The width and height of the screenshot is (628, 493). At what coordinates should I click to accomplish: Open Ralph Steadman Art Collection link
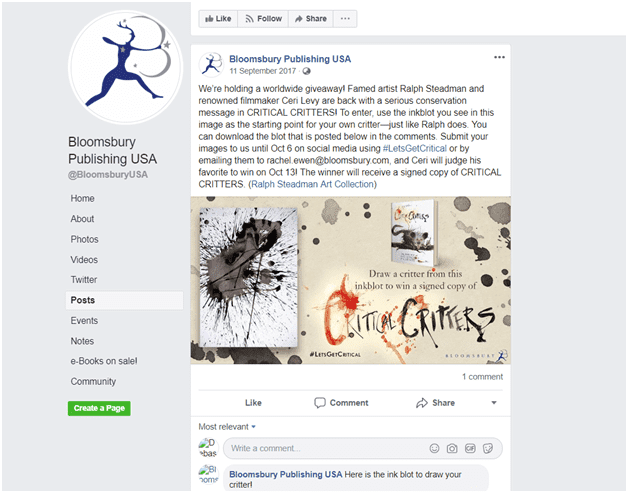click(x=312, y=184)
